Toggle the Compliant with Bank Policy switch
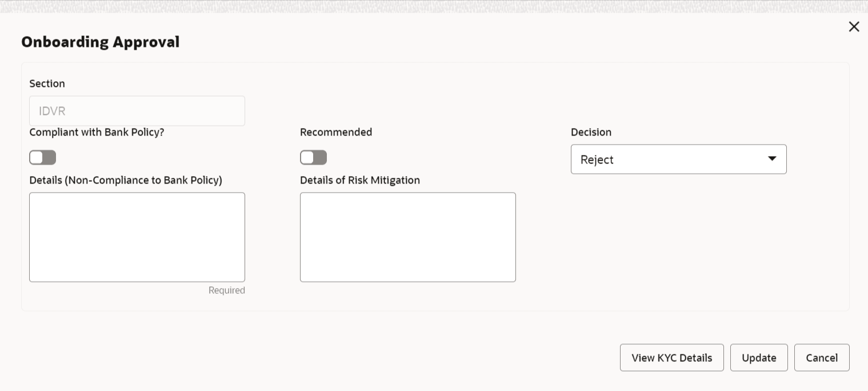Viewport: 868px width, 391px height. pyautogui.click(x=43, y=157)
